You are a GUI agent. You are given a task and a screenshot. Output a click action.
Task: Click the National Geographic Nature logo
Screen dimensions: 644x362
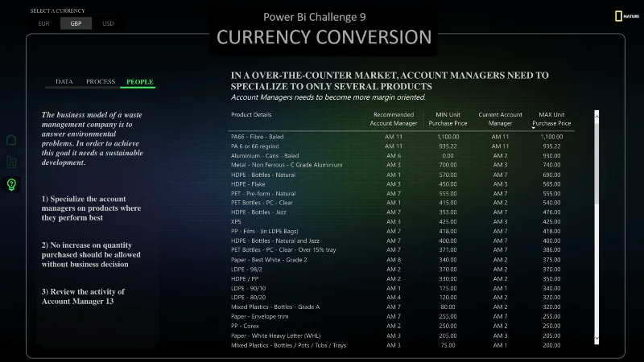pyautogui.click(x=627, y=16)
